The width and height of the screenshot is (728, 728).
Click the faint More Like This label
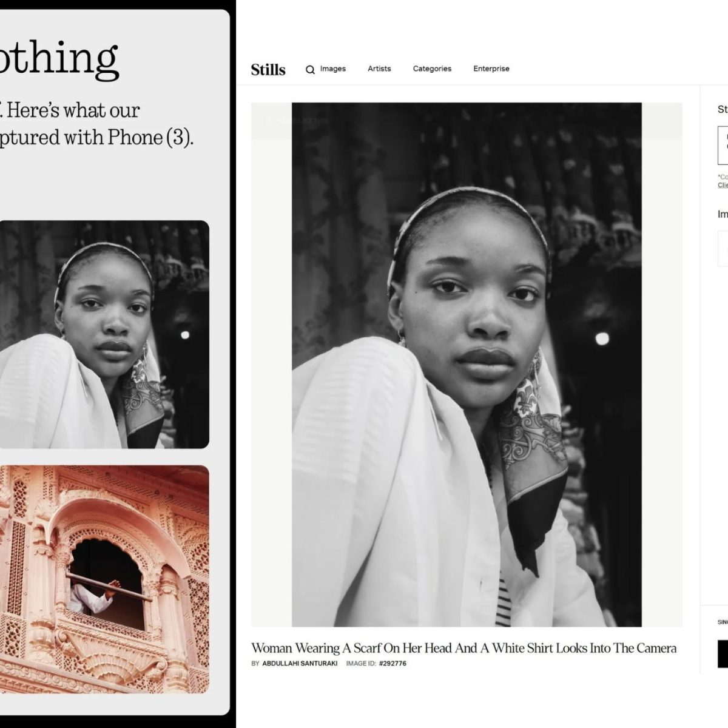[x=303, y=121]
